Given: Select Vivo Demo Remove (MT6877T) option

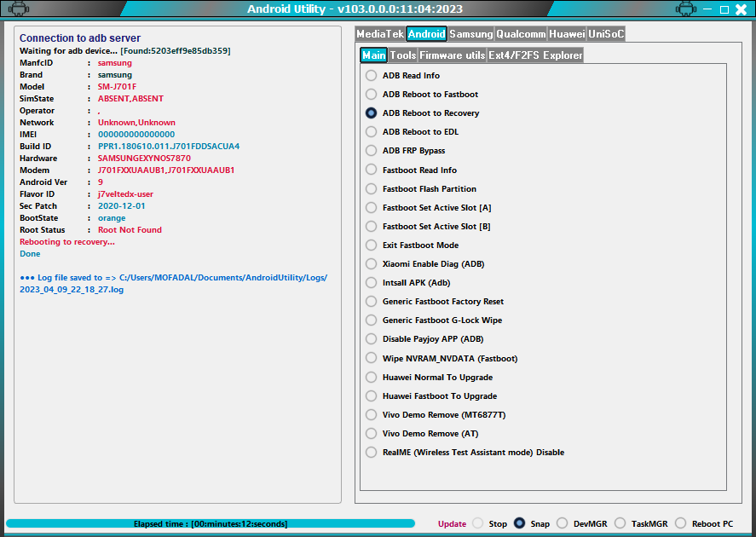Looking at the screenshot, I should pos(371,415).
